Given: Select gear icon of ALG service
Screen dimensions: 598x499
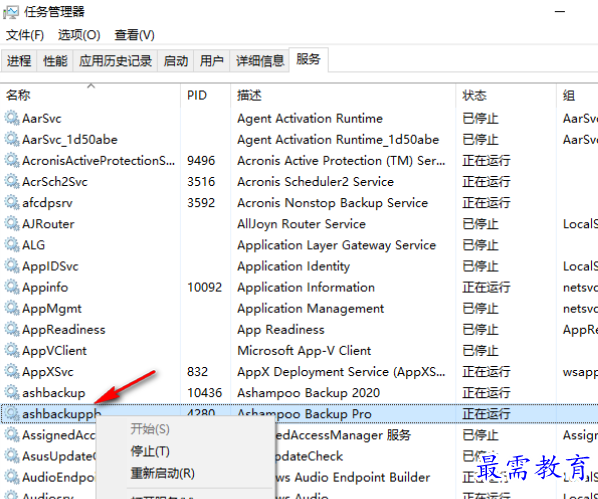Looking at the screenshot, I should (12, 245).
